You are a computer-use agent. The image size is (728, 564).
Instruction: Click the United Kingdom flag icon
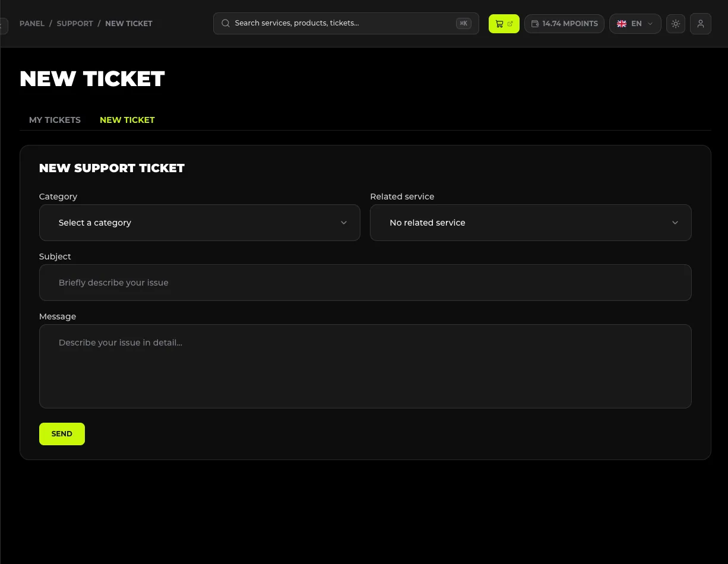(x=622, y=24)
